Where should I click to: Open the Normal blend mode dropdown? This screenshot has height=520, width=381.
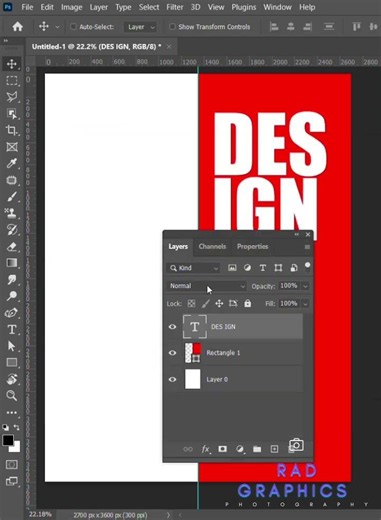(206, 286)
